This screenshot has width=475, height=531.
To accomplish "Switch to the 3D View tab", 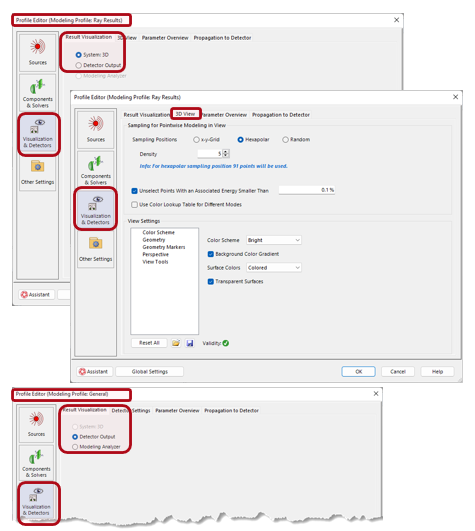I will [x=185, y=114].
